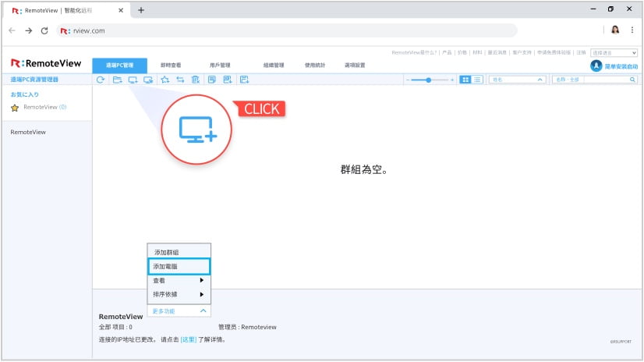This screenshot has width=644, height=362.
Task: Select the RemoteView group in left panel
Action: pyautogui.click(x=28, y=132)
